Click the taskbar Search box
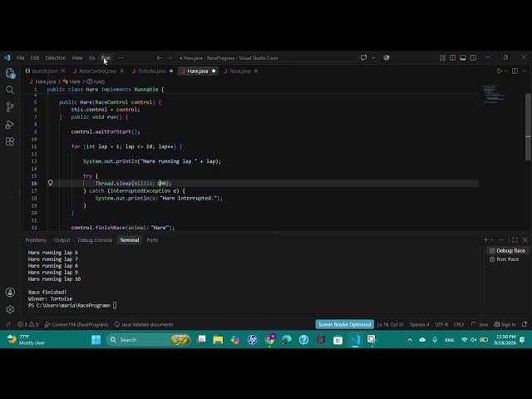 [x=149, y=340]
